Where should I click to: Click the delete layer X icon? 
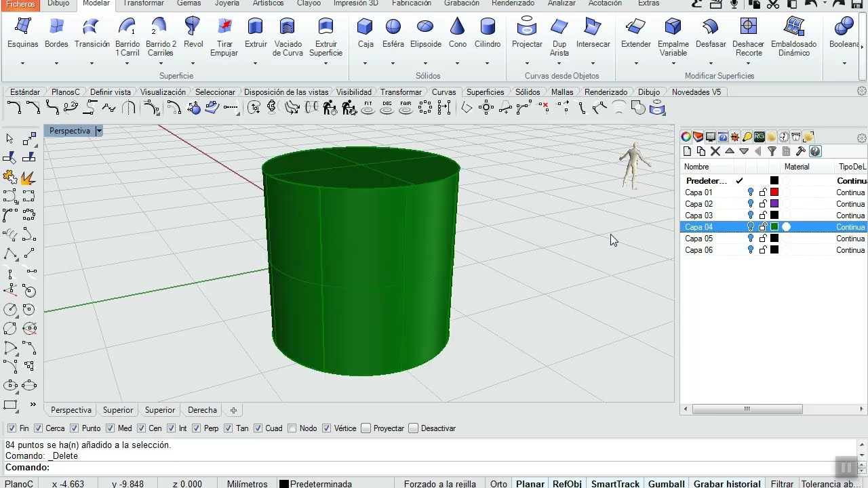pyautogui.click(x=715, y=151)
